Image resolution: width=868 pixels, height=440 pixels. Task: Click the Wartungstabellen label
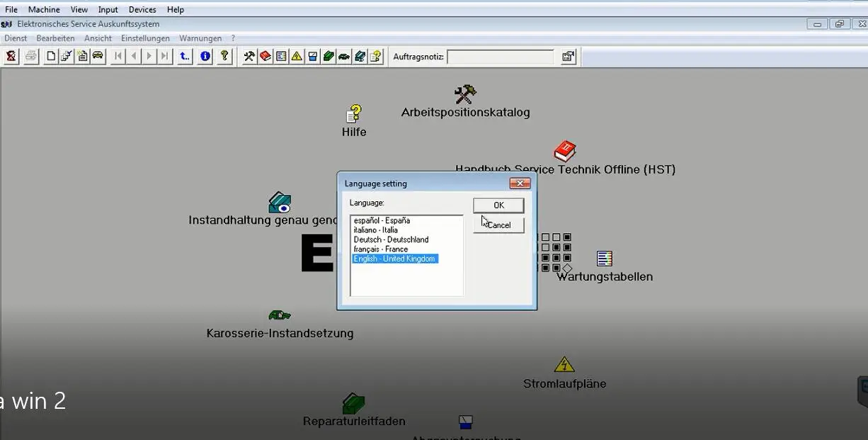(605, 277)
